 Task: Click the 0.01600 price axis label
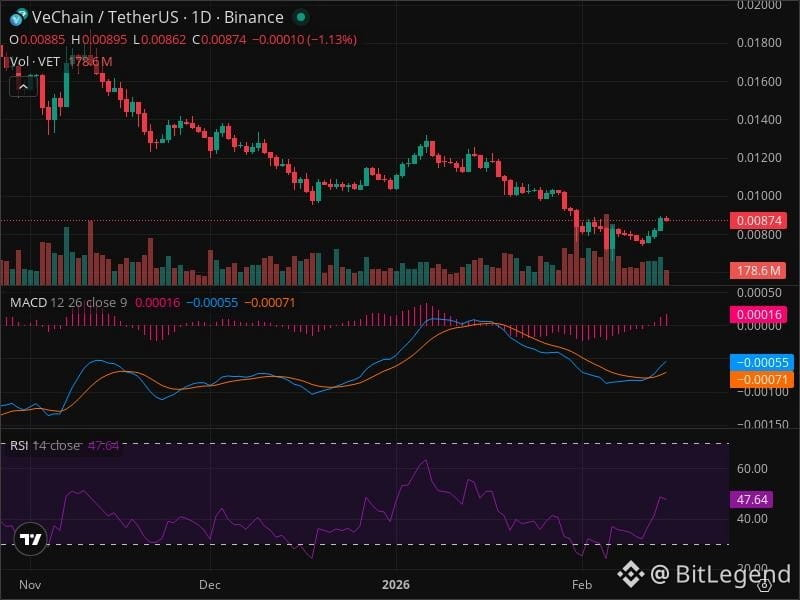click(x=759, y=82)
